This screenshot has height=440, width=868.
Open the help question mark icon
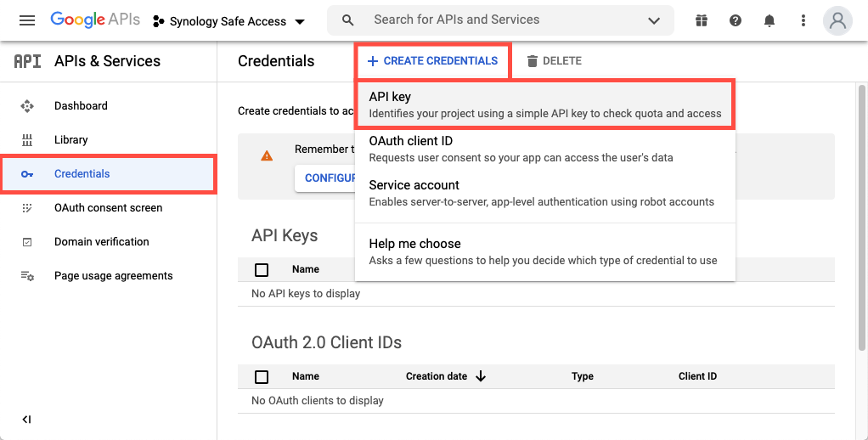click(736, 21)
